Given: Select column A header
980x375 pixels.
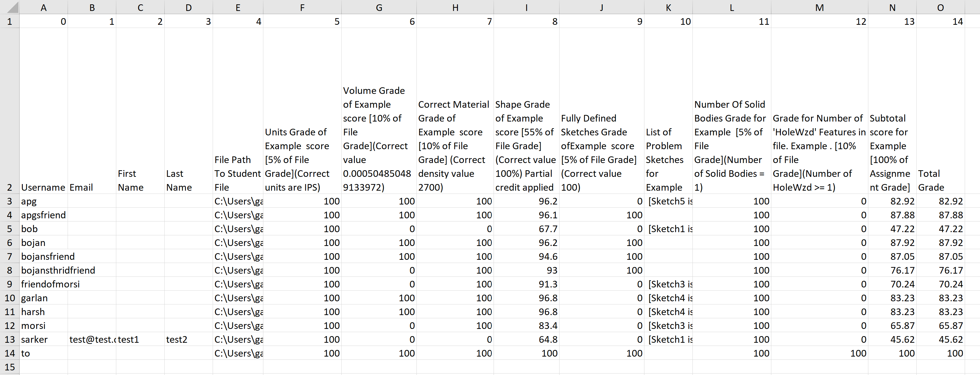Looking at the screenshot, I should tap(43, 7).
